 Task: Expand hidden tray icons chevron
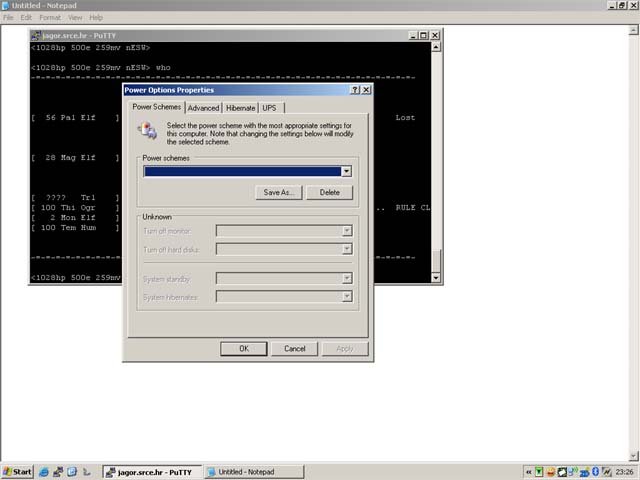point(529,472)
